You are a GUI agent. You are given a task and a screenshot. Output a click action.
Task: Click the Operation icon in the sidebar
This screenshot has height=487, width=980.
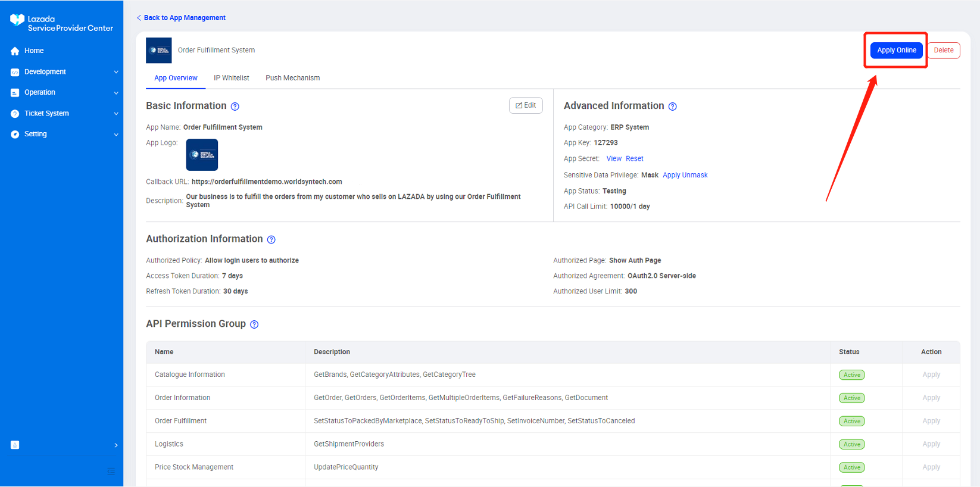coord(15,93)
